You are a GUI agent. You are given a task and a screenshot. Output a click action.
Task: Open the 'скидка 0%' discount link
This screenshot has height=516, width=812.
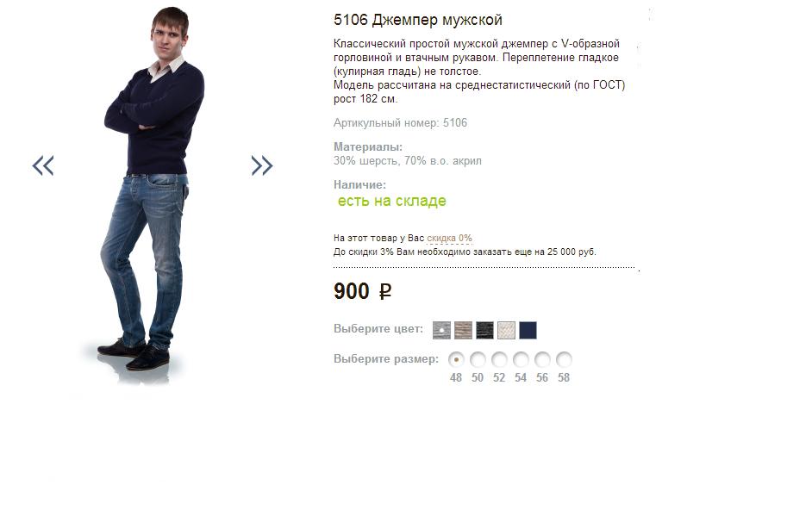449,238
